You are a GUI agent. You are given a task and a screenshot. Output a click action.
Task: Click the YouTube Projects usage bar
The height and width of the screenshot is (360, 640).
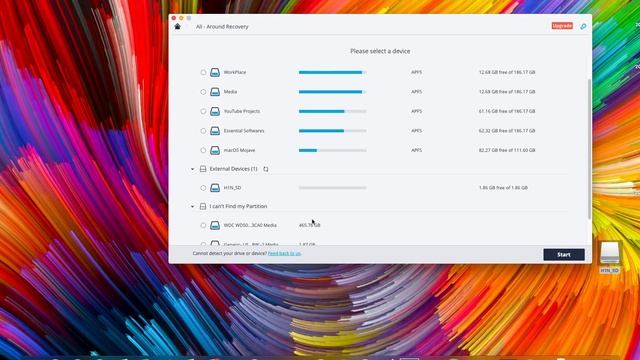click(332, 111)
